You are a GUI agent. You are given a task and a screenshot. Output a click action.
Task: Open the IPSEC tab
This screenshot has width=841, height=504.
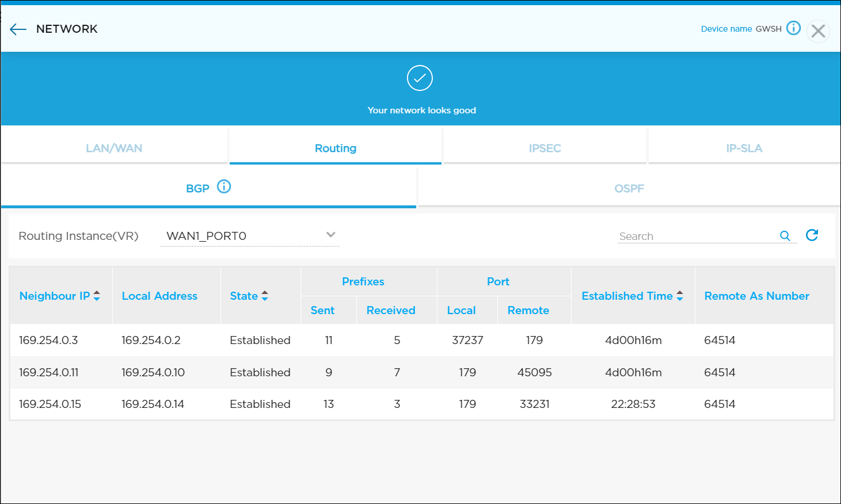[545, 148]
